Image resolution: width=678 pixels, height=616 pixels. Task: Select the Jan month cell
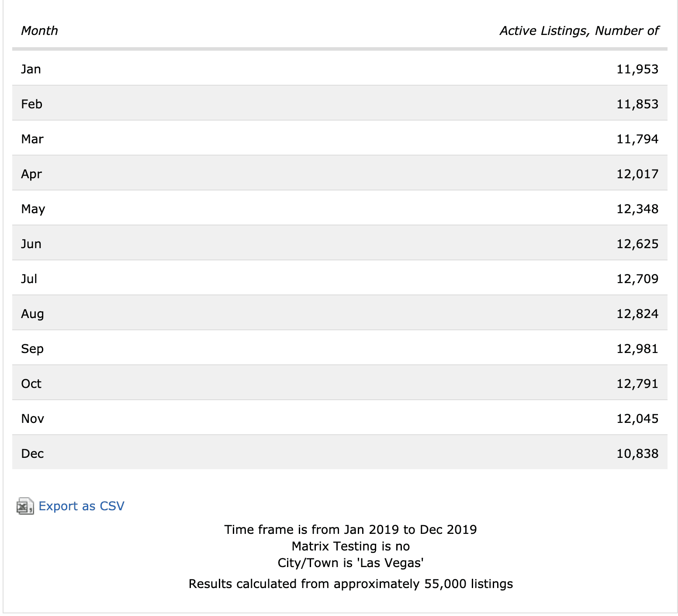pyautogui.click(x=31, y=69)
